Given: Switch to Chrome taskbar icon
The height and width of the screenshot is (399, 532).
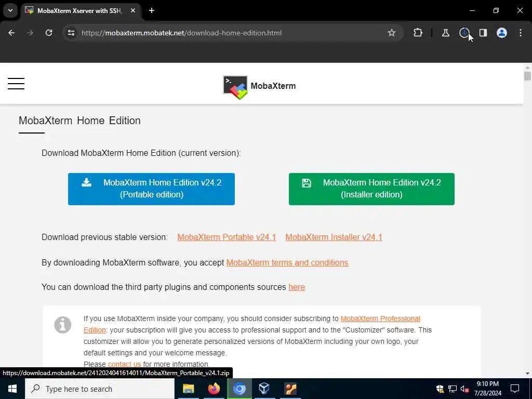Looking at the screenshot, I should point(239,389).
